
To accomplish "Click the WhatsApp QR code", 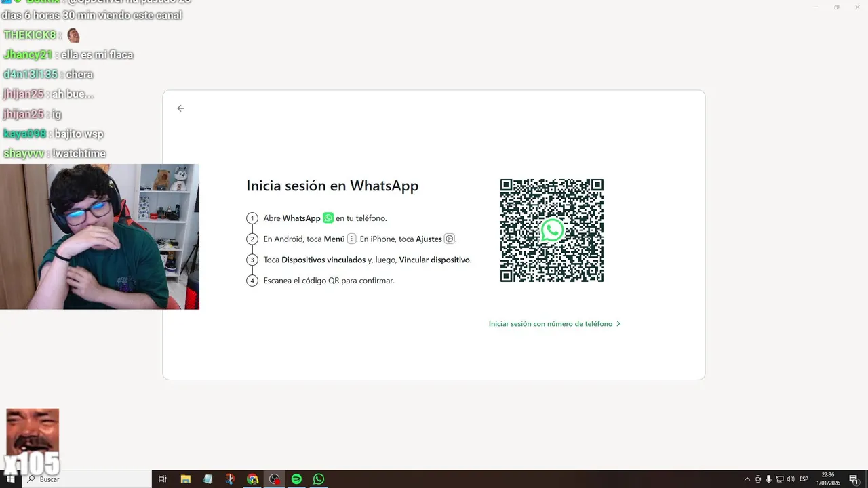I will tap(552, 230).
